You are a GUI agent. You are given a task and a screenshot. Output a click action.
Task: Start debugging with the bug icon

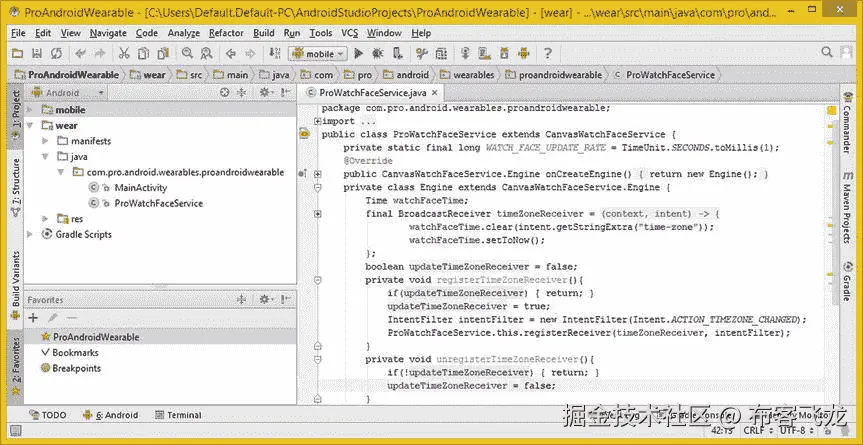click(x=378, y=53)
